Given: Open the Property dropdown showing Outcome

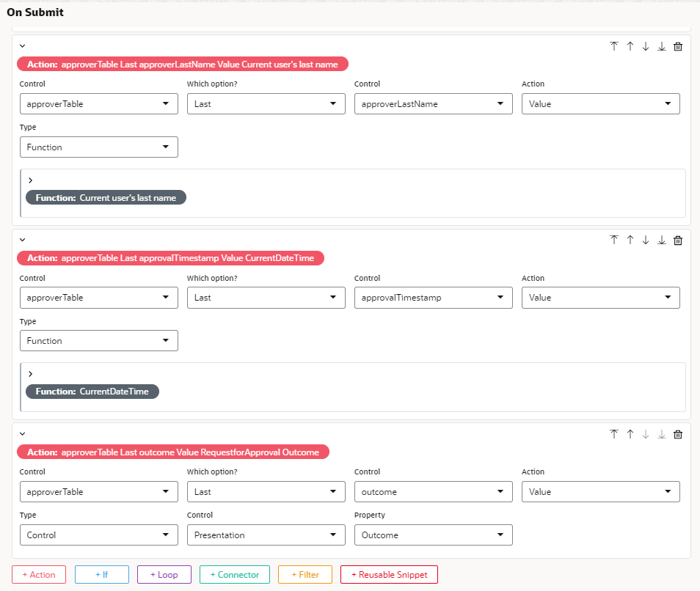Looking at the screenshot, I should (433, 535).
